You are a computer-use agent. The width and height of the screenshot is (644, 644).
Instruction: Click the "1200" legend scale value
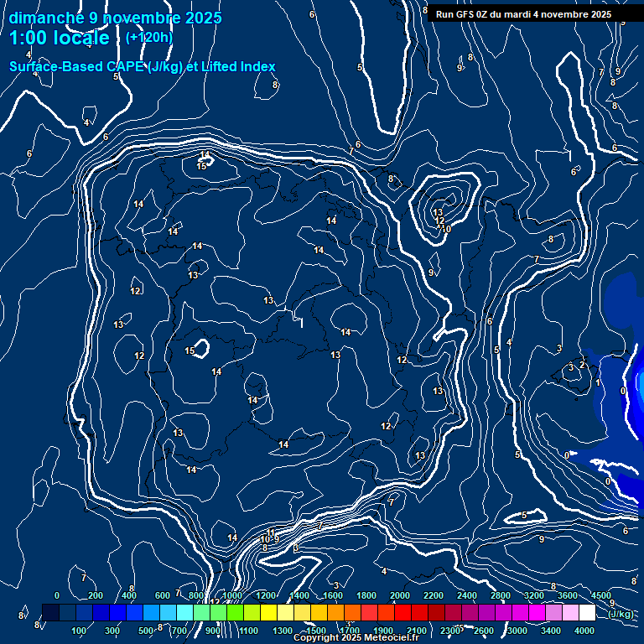coord(266,595)
